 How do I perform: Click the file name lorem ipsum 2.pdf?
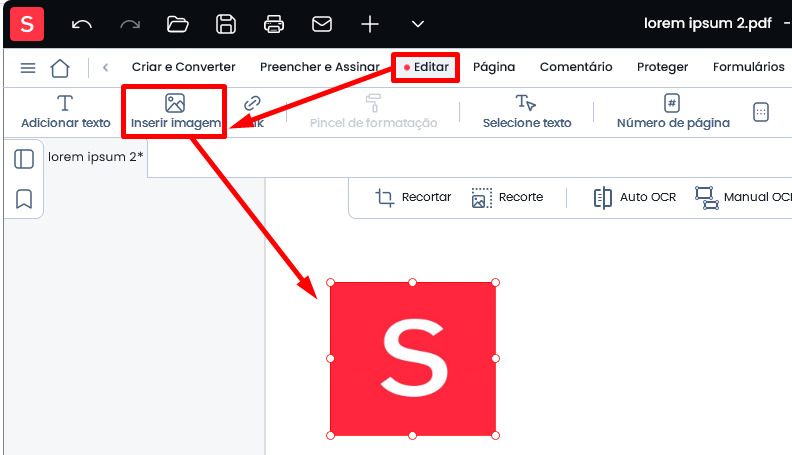[708, 23]
